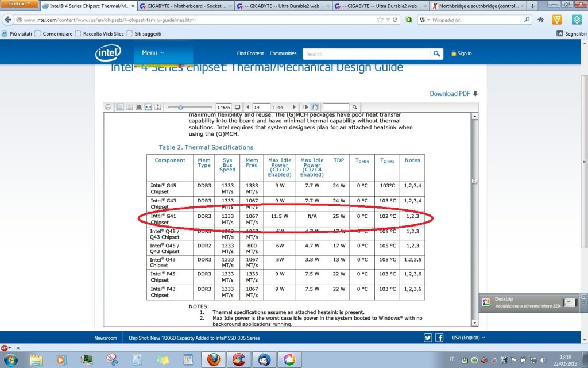Switch PDF to two-page view
Image resolution: width=588 pixels, height=368 pixels.
[129, 107]
